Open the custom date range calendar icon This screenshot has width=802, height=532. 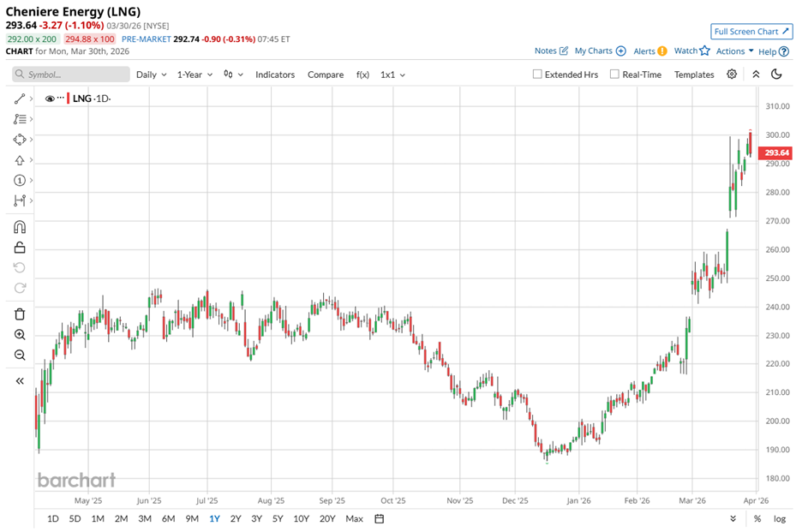coord(380,518)
